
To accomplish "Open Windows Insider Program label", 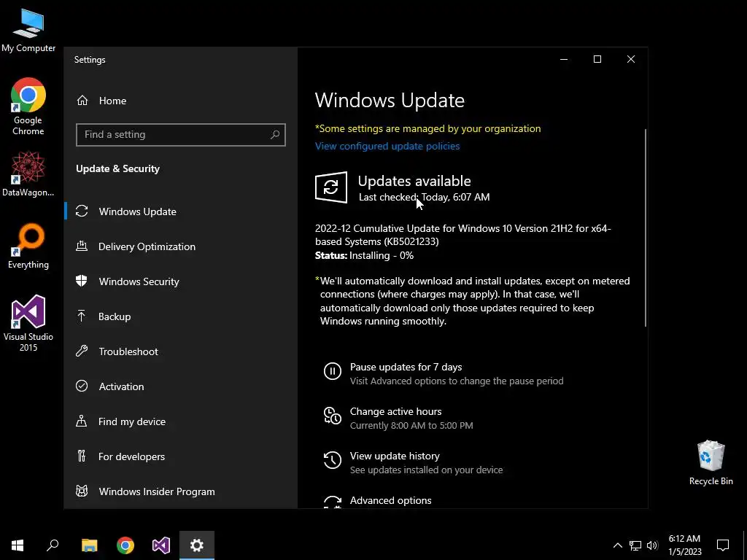I will click(157, 491).
